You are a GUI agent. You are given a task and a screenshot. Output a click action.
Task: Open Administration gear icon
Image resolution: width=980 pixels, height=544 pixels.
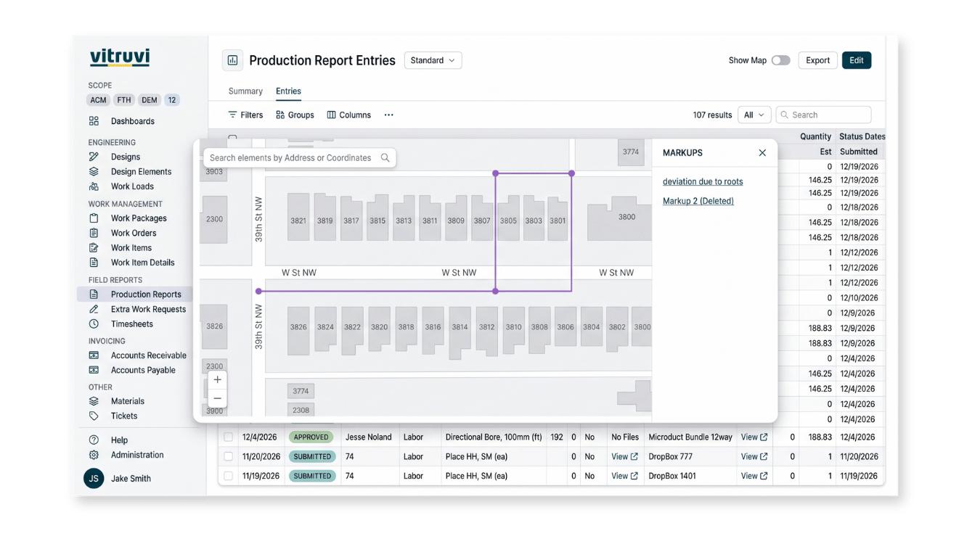coord(94,455)
